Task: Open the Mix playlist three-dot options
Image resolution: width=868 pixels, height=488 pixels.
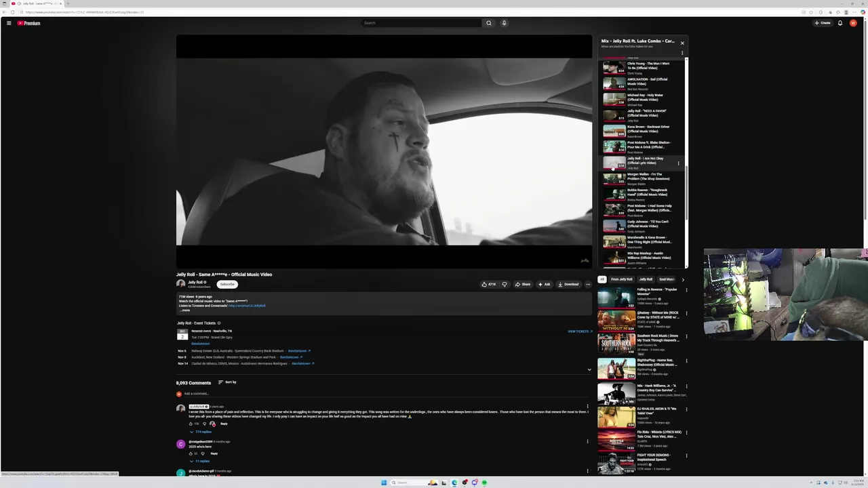Action: click(x=682, y=53)
